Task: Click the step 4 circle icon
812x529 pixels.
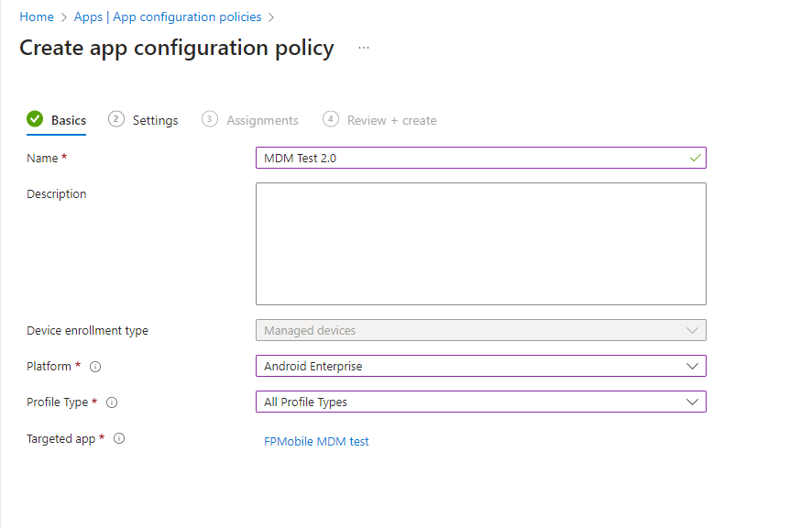Action: (331, 119)
